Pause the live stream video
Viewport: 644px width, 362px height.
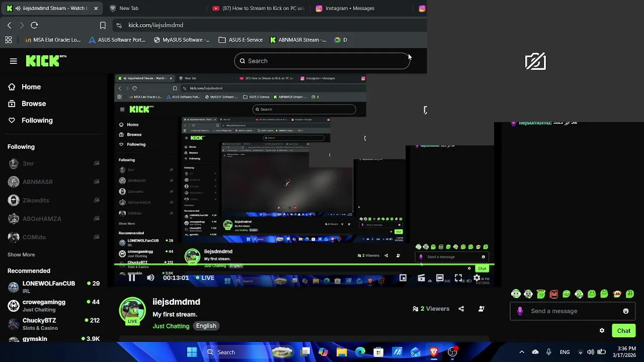click(132, 278)
